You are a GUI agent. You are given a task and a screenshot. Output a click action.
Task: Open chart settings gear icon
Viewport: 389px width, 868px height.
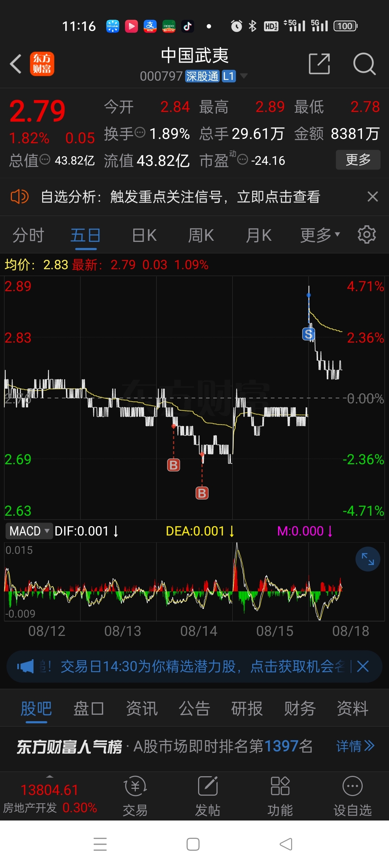tap(367, 235)
